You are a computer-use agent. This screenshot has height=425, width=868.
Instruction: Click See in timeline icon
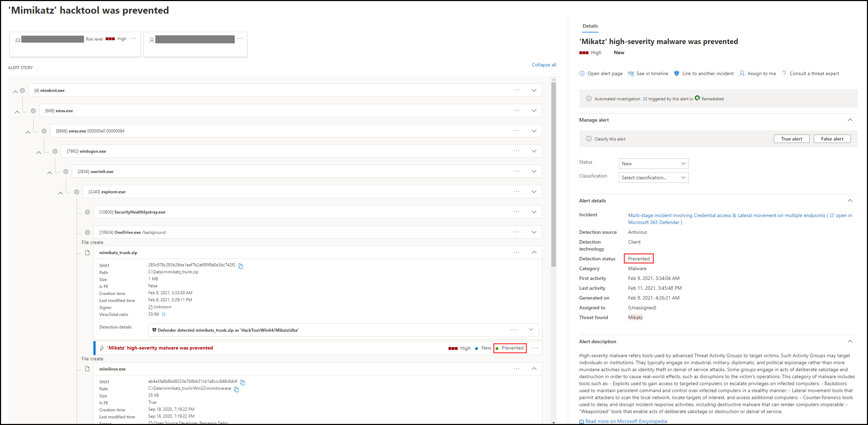tap(631, 73)
